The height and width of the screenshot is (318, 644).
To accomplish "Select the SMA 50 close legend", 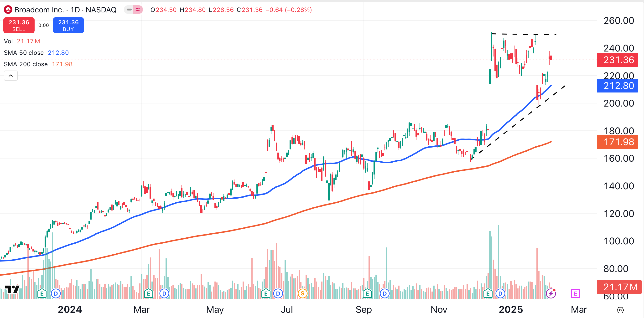I will (x=24, y=53).
